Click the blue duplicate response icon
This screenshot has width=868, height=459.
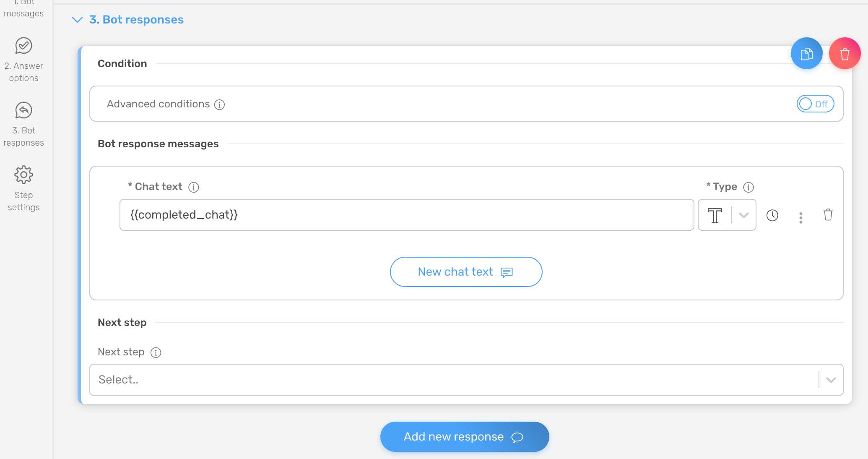tap(806, 54)
